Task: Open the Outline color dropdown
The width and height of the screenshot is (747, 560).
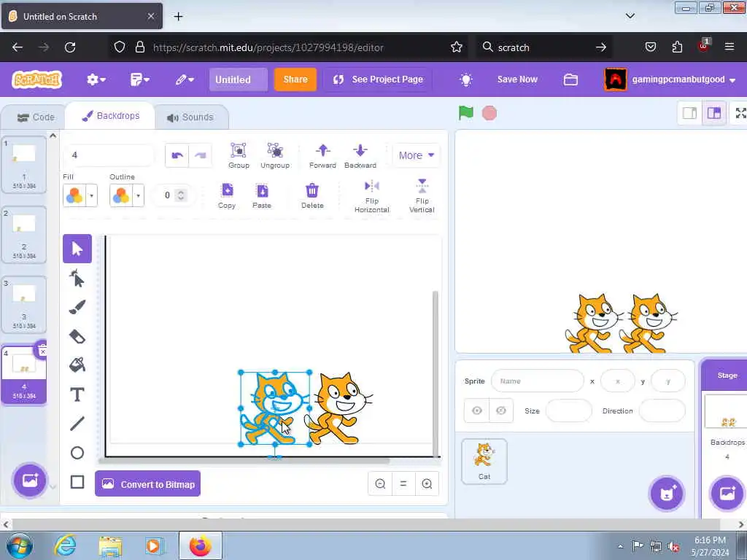Action: (x=138, y=195)
